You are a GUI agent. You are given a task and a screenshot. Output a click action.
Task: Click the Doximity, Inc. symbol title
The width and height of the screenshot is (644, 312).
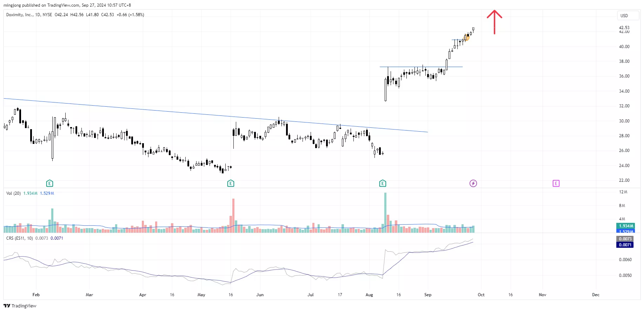pos(20,15)
